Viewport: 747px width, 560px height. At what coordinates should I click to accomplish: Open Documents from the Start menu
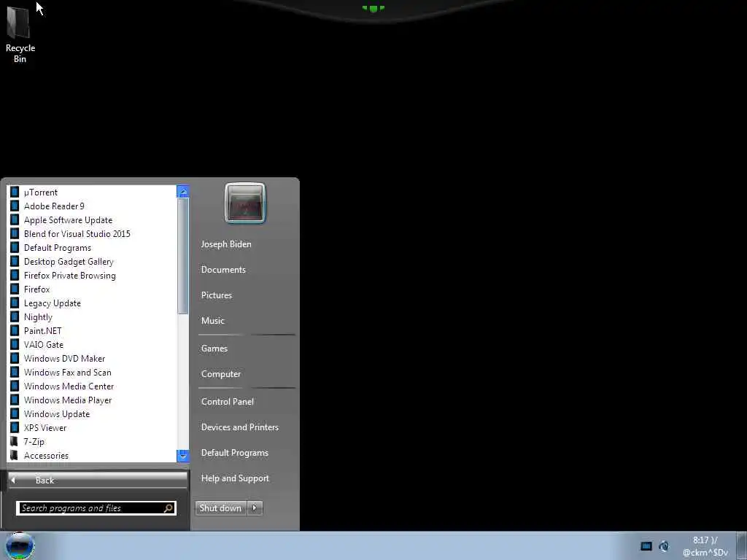[223, 270]
